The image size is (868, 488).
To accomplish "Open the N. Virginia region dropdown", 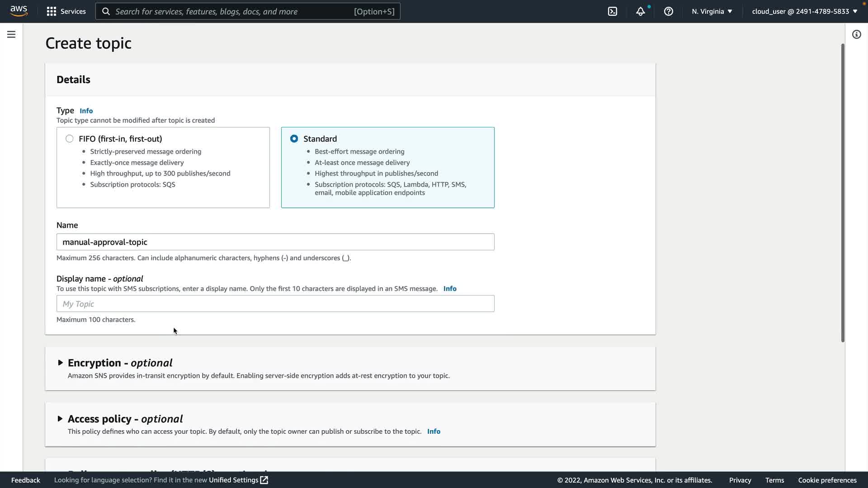I will click(712, 11).
